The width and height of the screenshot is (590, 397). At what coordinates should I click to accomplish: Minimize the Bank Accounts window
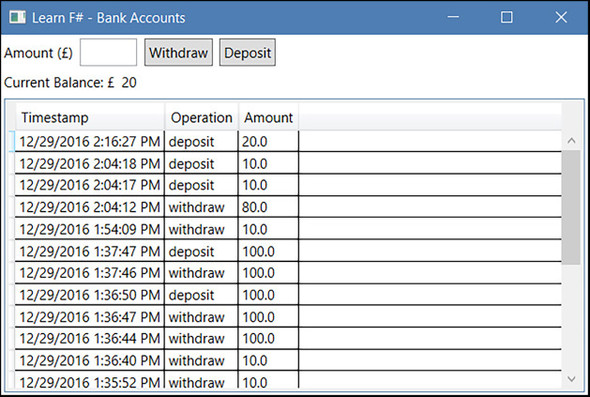click(x=453, y=17)
